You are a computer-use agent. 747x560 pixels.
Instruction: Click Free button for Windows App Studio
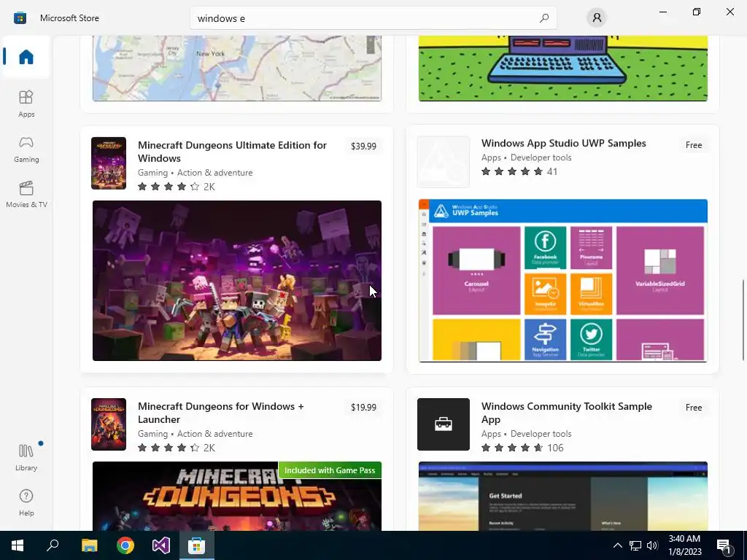pyautogui.click(x=694, y=145)
